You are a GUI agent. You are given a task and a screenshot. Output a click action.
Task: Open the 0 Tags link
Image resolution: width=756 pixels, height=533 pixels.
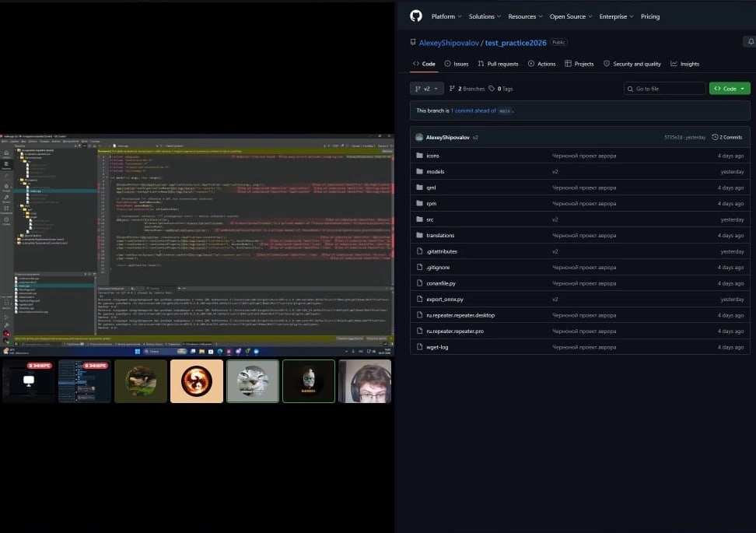[500, 89]
